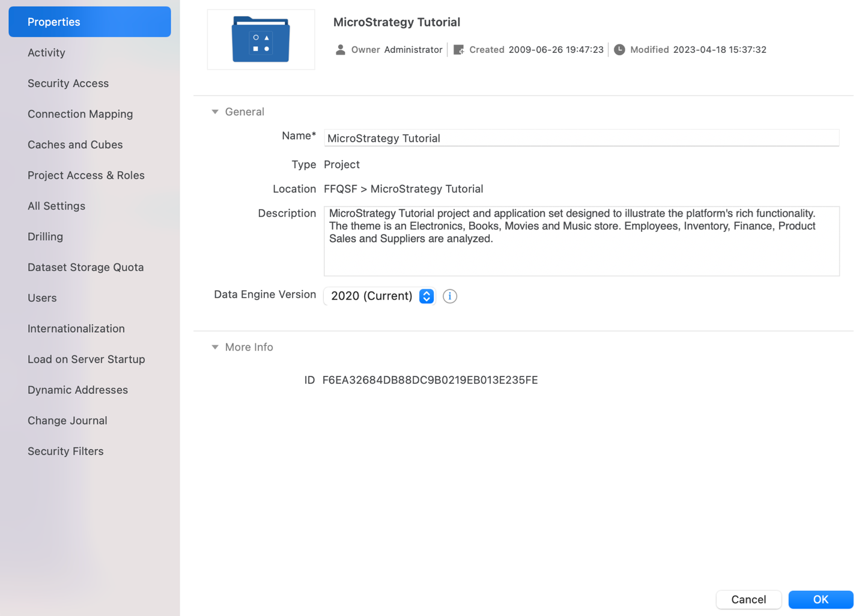Click the Owner person icon
The image size is (859, 616).
click(341, 50)
